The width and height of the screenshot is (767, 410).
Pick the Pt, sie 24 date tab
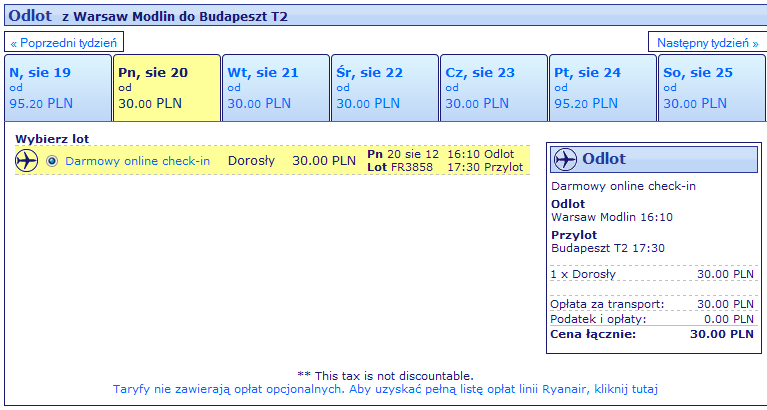click(x=602, y=87)
